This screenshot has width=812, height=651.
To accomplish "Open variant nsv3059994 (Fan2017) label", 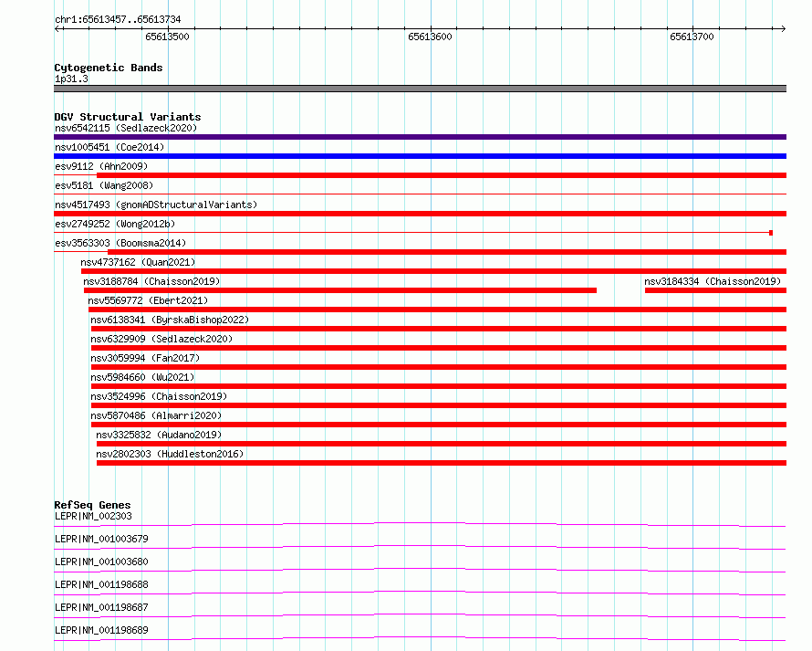I will pyautogui.click(x=145, y=358).
